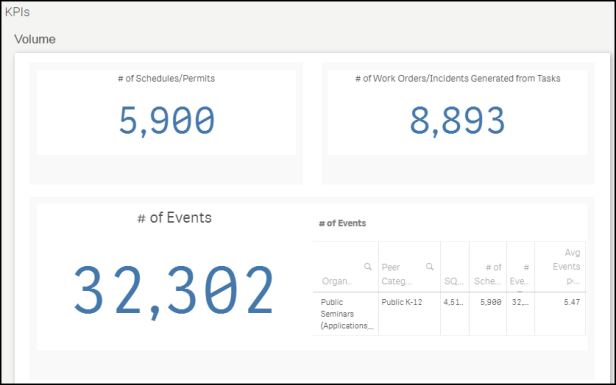Sort by the Organ.. column header

pyautogui.click(x=335, y=281)
